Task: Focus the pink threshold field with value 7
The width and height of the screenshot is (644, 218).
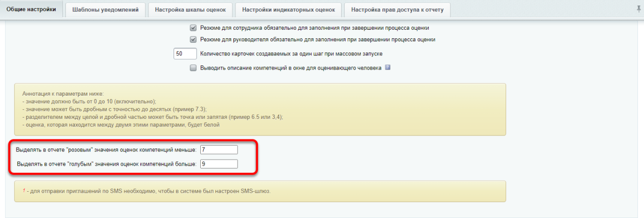Action: tap(218, 150)
